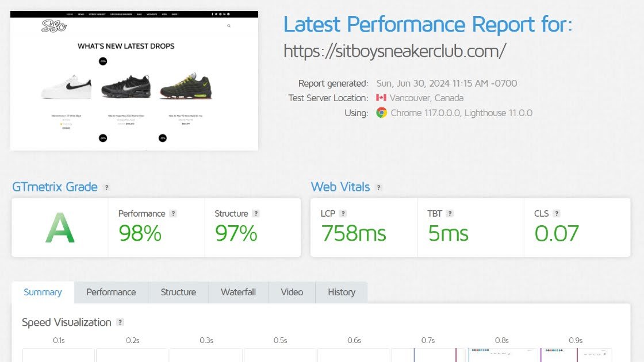Select the Waterfall tab
The width and height of the screenshot is (644, 362).
pyautogui.click(x=238, y=292)
